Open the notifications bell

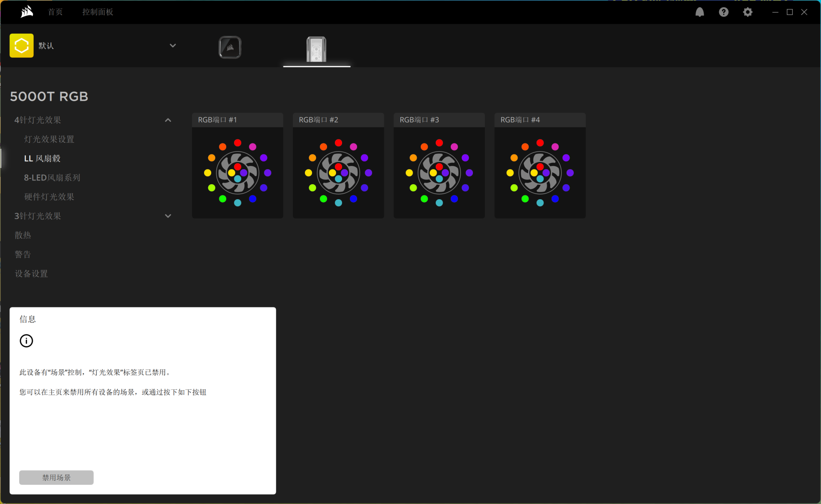point(700,12)
